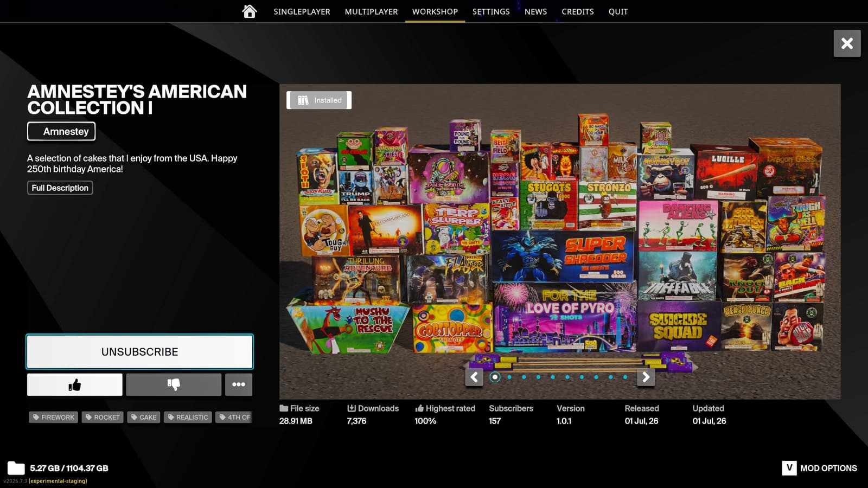
Task: Jump to the second carousel dot
Action: click(x=509, y=377)
